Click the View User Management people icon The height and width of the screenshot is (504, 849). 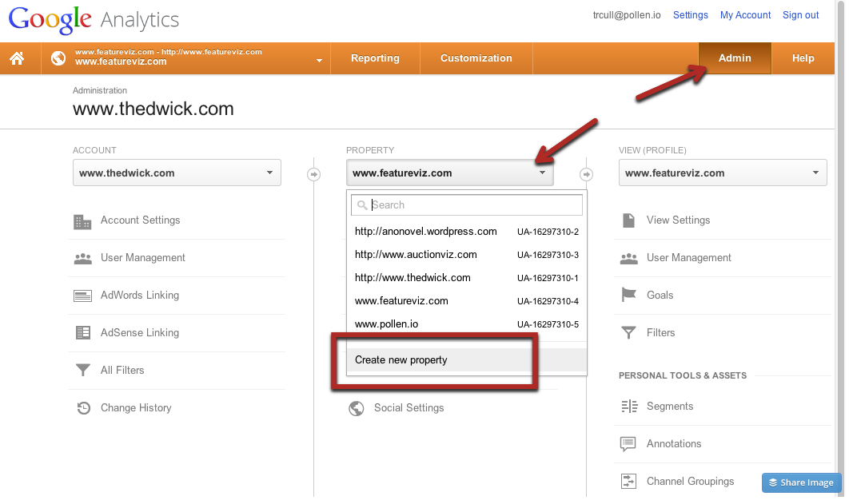(628, 259)
